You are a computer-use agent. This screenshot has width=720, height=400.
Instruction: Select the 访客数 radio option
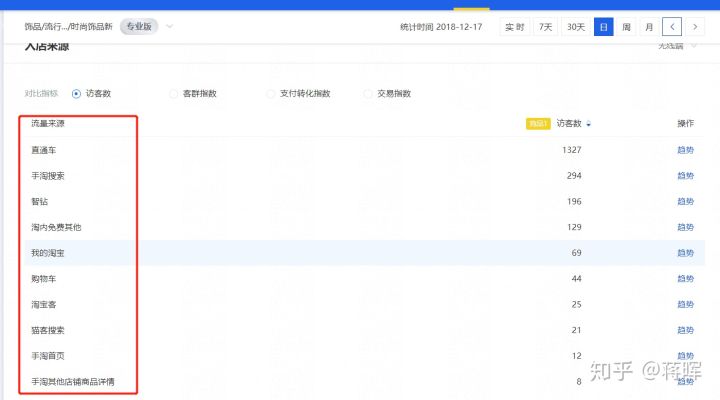click(x=77, y=94)
